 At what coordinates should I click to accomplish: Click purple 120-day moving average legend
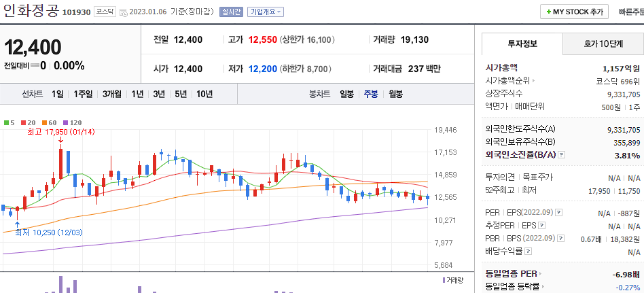72,122
